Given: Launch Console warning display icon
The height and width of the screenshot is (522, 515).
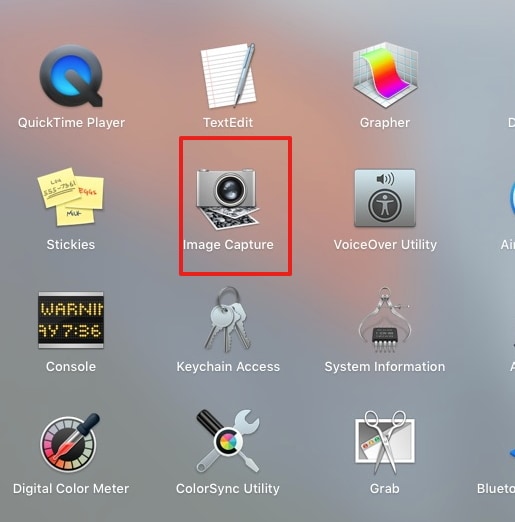Looking at the screenshot, I should 71,320.
